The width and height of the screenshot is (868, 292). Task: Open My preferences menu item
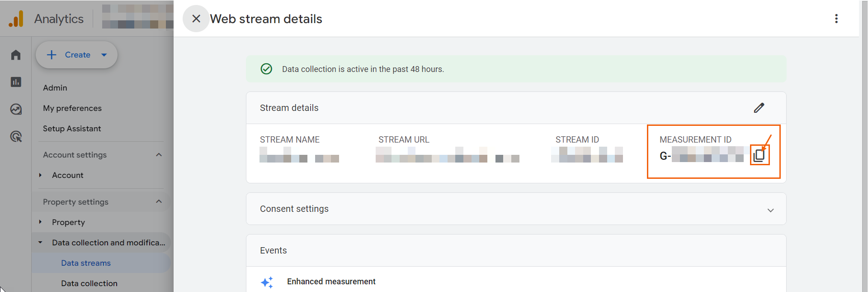72,108
